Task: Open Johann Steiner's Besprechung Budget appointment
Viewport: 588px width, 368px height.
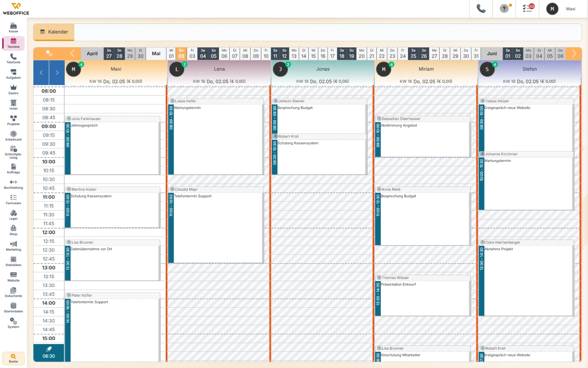Action: pos(319,116)
